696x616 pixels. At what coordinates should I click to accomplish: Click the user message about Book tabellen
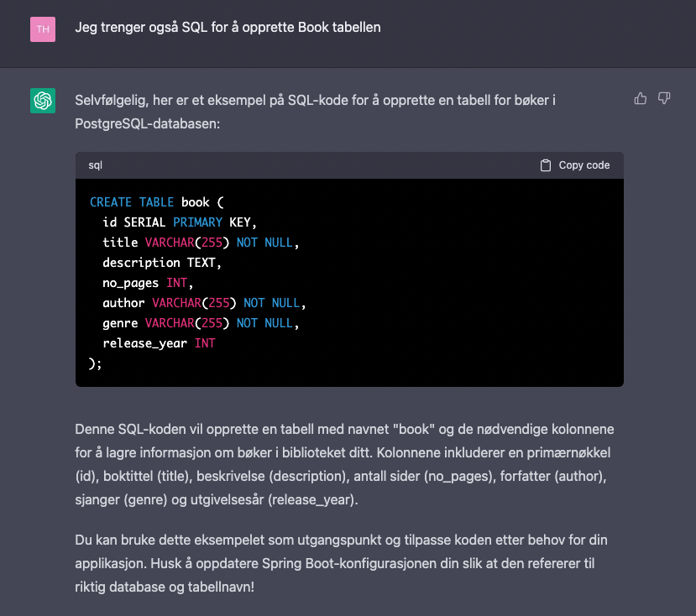228,28
